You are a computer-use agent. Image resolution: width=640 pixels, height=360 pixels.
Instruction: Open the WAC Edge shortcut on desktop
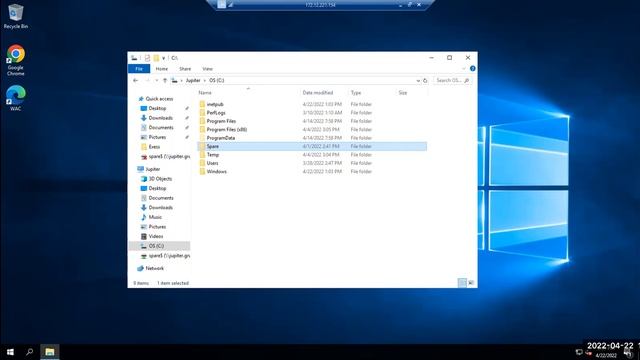[16, 98]
